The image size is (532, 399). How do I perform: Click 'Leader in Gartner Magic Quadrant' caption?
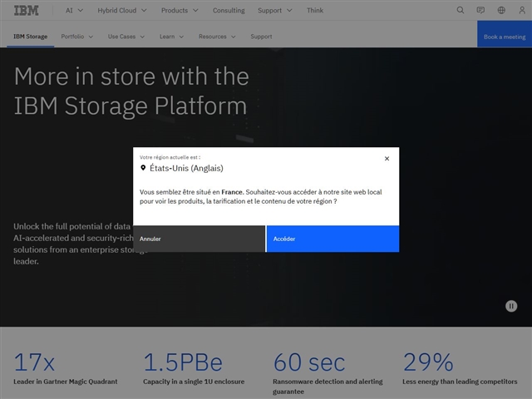66,382
